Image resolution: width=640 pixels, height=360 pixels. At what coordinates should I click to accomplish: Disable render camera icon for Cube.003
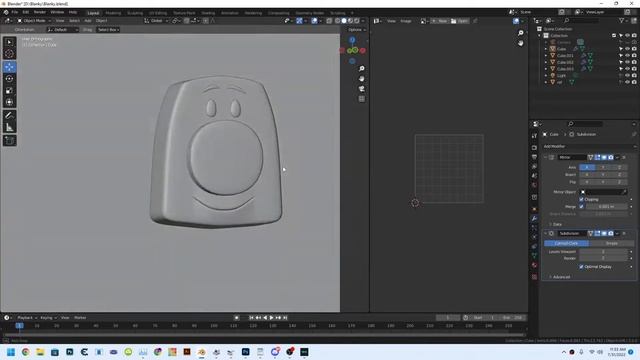point(634,69)
